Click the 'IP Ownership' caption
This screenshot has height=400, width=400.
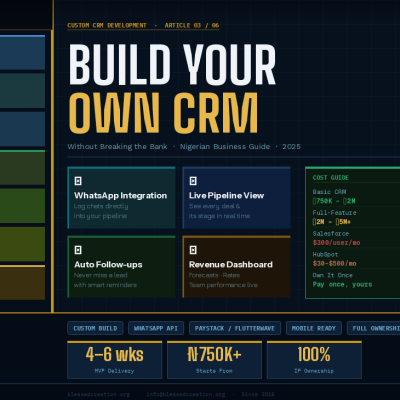(x=314, y=371)
